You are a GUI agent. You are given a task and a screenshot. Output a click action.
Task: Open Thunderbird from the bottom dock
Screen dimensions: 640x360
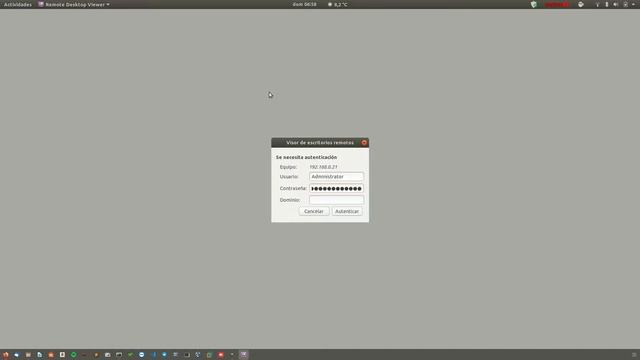[17, 355]
